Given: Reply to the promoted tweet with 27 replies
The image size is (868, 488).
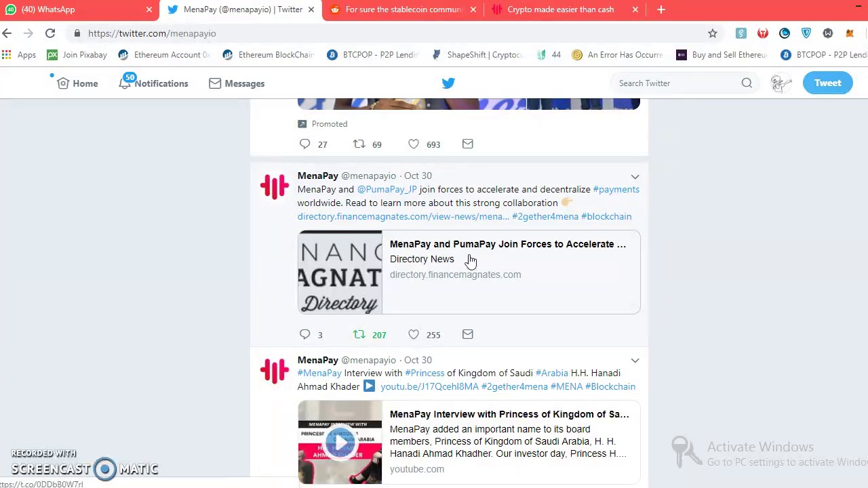Looking at the screenshot, I should click(x=305, y=144).
